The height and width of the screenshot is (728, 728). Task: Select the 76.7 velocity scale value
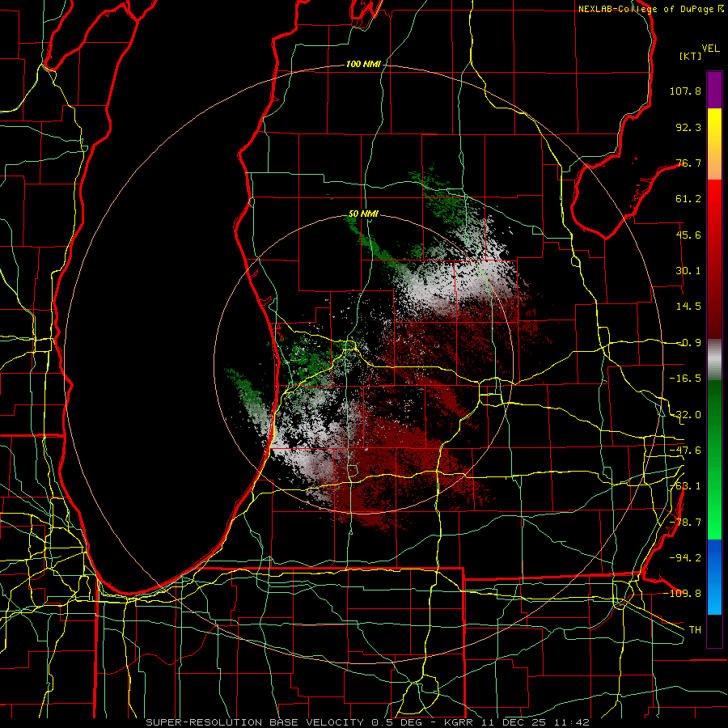coord(688,163)
